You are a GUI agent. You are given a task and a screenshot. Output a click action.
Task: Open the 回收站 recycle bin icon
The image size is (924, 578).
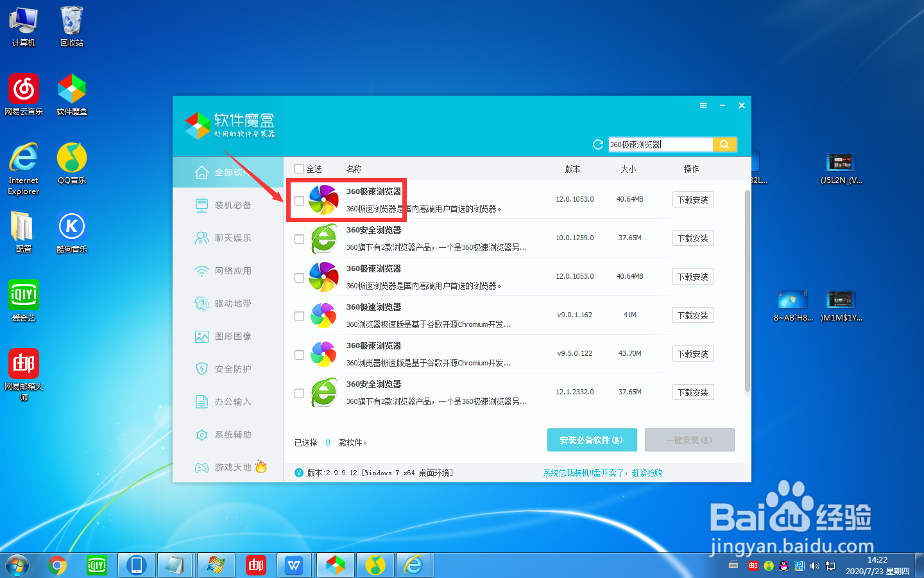coord(72,26)
